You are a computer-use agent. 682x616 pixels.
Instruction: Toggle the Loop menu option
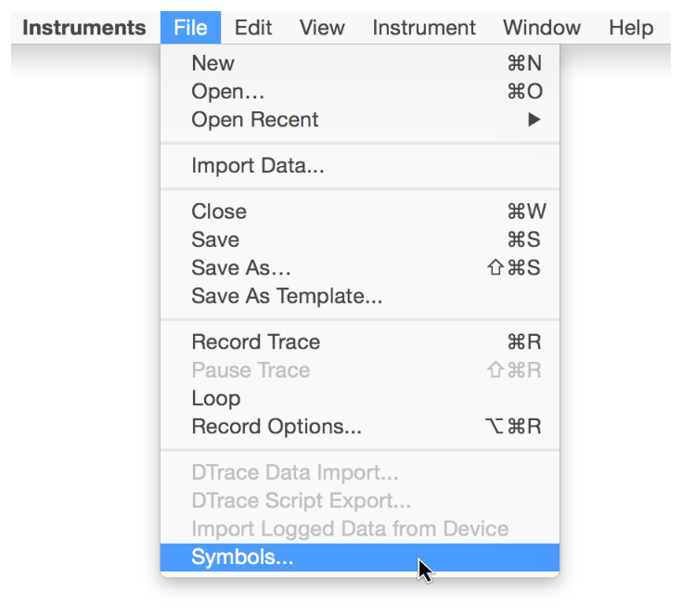coord(216,398)
